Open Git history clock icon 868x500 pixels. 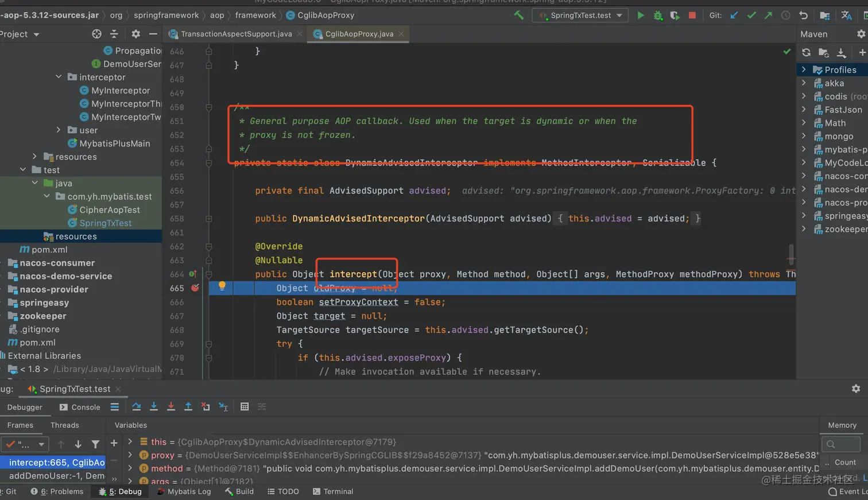786,15
